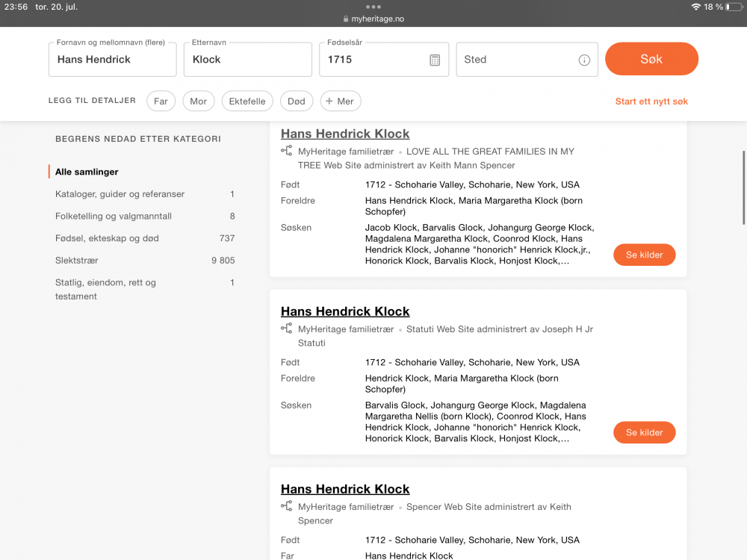Tap the three dots at top of browser

[373, 7]
